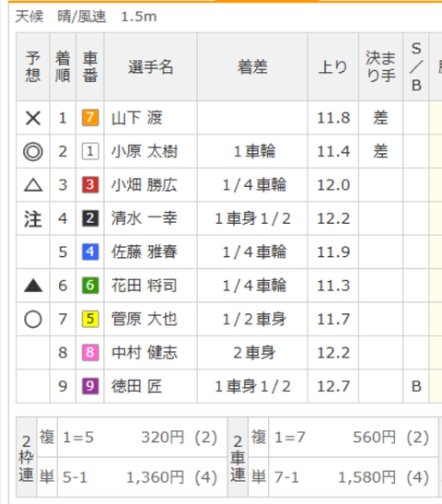Select rider name 菅原 大也

tap(145, 319)
